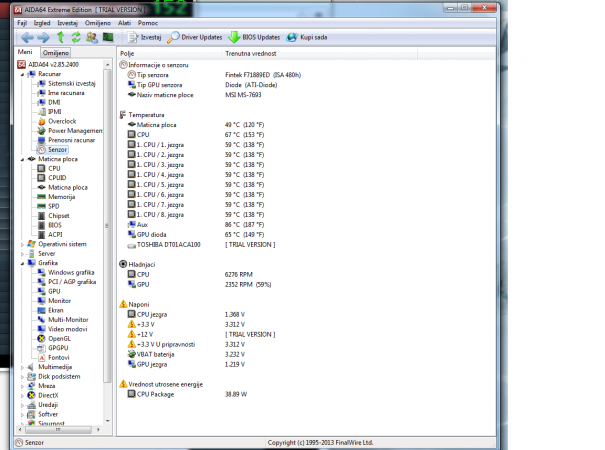This screenshot has height=450, width=605.
Task: Select PCI / AGP grafika tree item
Action: pos(67,282)
